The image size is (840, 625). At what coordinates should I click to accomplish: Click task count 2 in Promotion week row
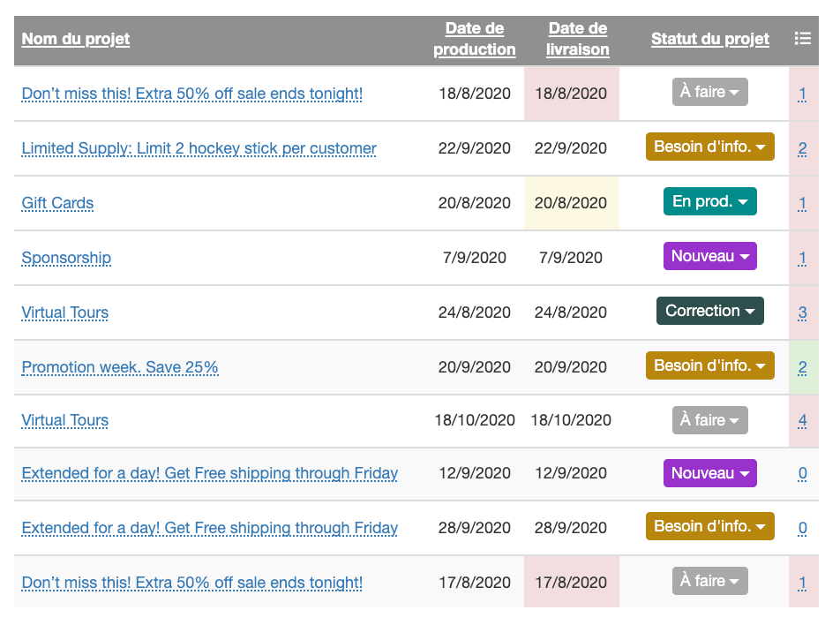pyautogui.click(x=802, y=367)
